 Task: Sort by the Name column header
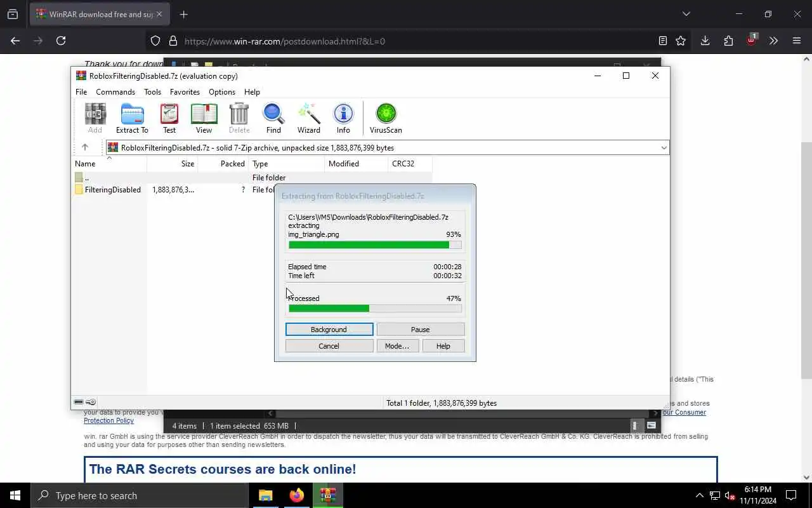109,164
